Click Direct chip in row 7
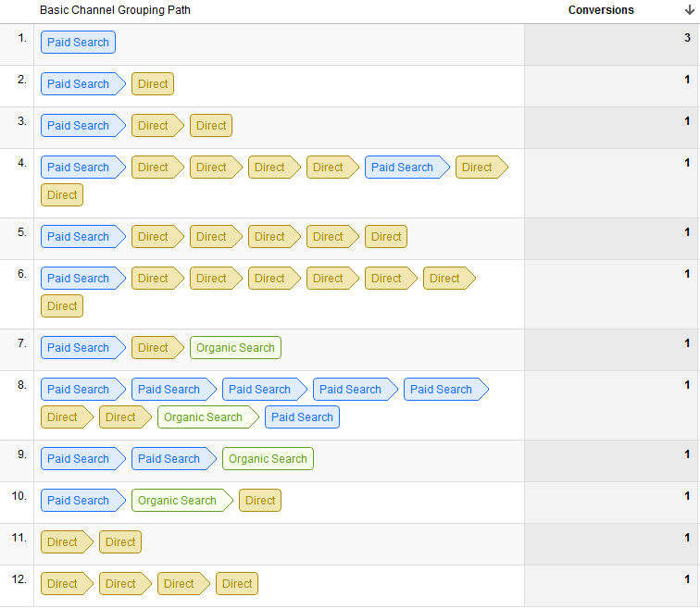Screen dimensions: 700x609 [x=157, y=348]
